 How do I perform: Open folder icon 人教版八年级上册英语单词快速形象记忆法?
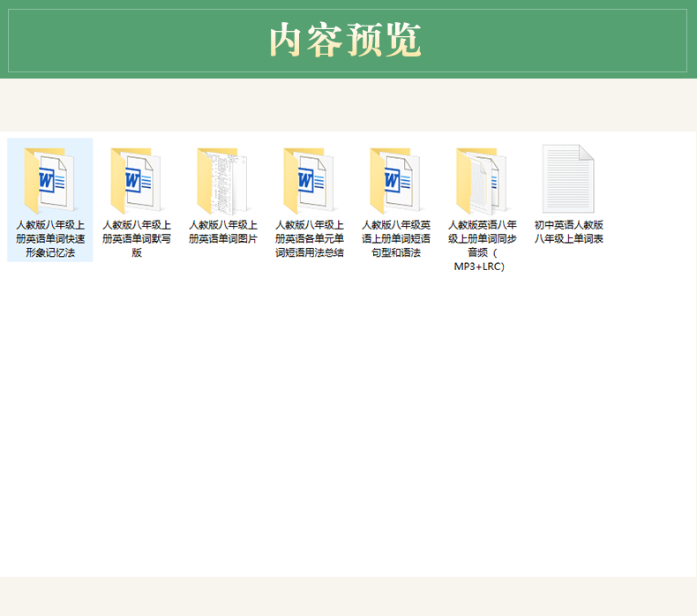(x=49, y=180)
